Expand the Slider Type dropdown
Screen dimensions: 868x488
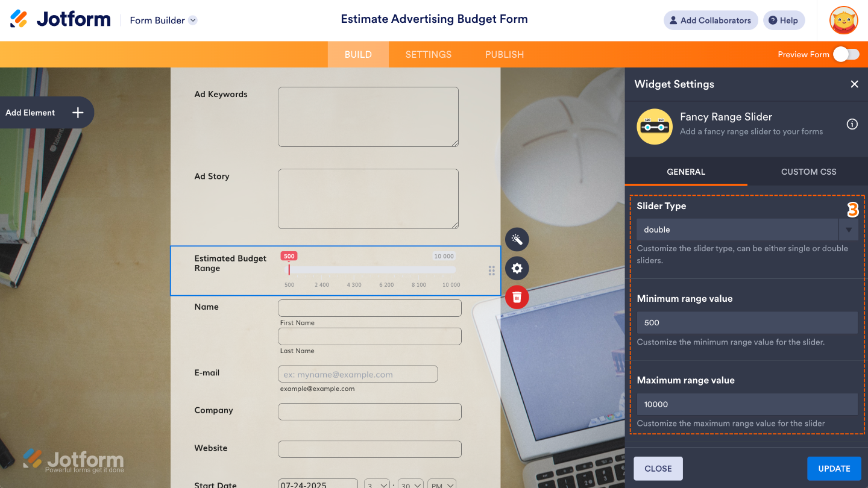[x=848, y=230]
